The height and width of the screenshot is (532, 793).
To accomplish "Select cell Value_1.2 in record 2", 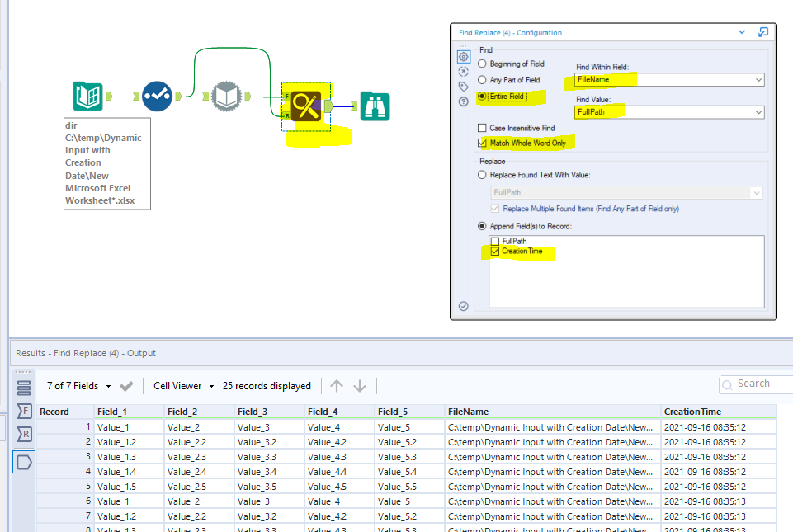I will 129,442.
